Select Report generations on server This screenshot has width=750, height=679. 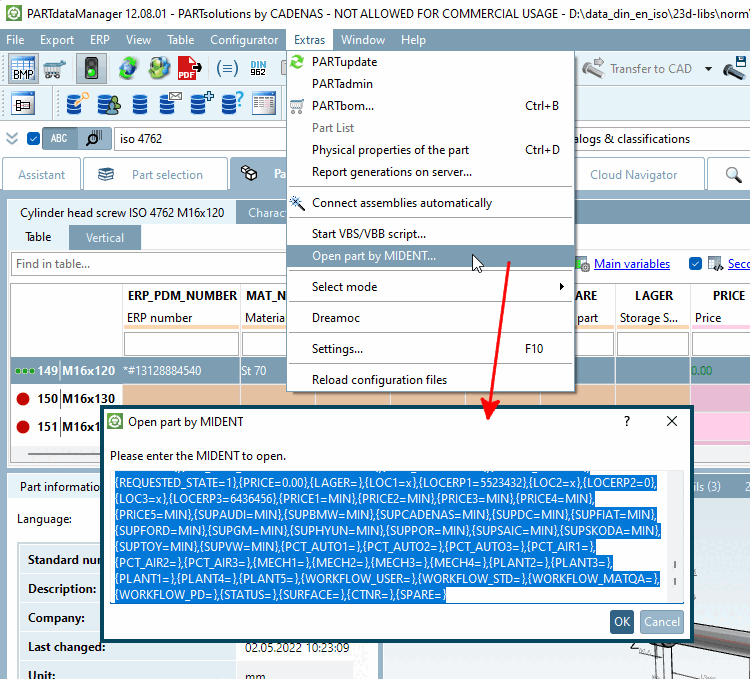click(x=430, y=172)
